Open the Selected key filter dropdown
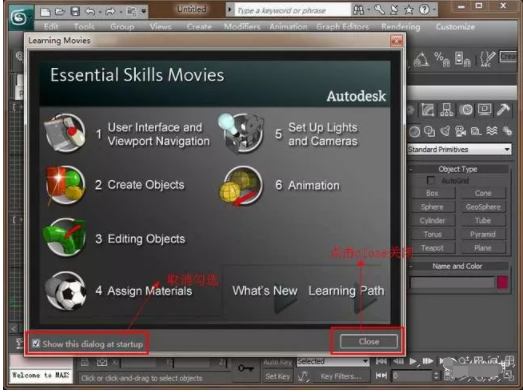The width and height of the screenshot is (523, 392). (333, 361)
